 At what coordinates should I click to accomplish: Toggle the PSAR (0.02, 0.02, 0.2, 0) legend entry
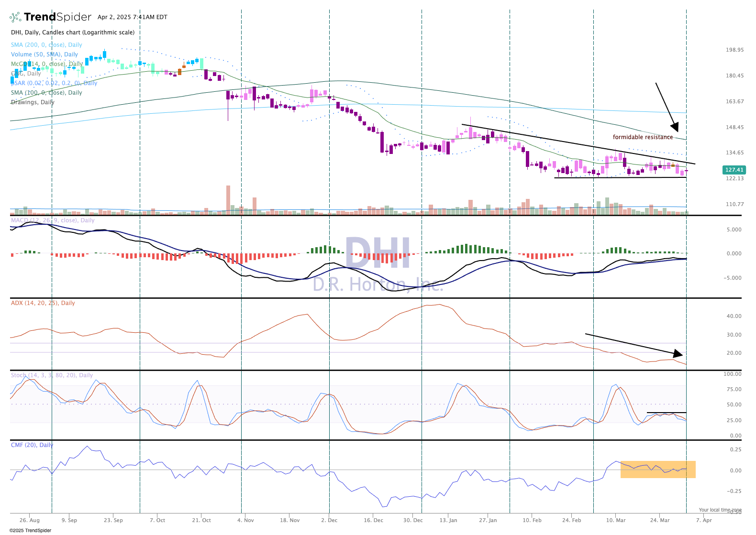click(x=54, y=83)
